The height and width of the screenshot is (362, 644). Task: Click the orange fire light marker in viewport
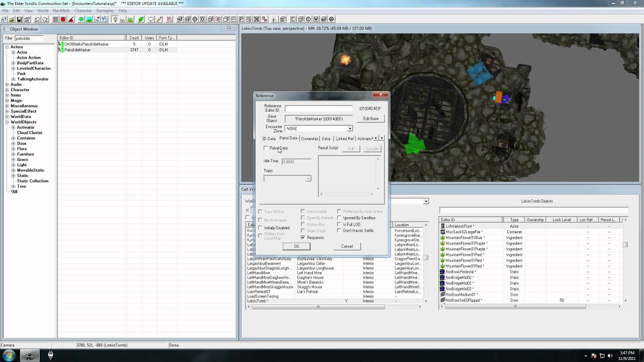(x=346, y=60)
